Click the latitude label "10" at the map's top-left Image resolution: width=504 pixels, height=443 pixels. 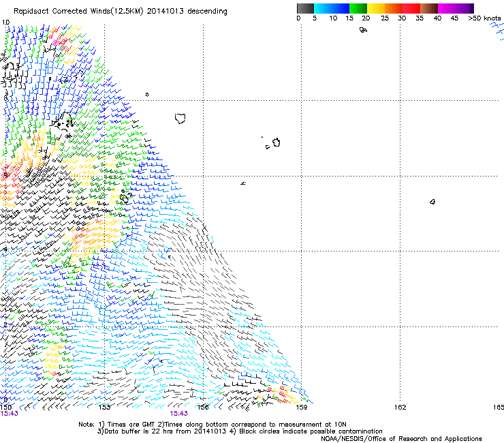tap(5, 22)
